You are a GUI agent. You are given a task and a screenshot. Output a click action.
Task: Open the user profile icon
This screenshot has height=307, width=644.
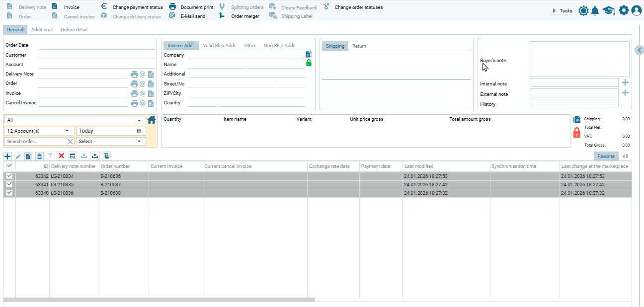pyautogui.click(x=637, y=10)
